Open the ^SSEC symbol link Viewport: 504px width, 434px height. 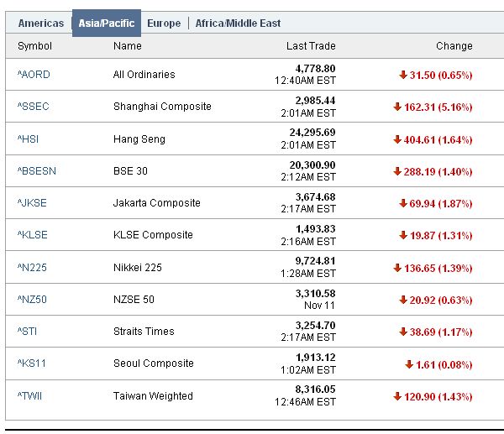click(x=34, y=107)
